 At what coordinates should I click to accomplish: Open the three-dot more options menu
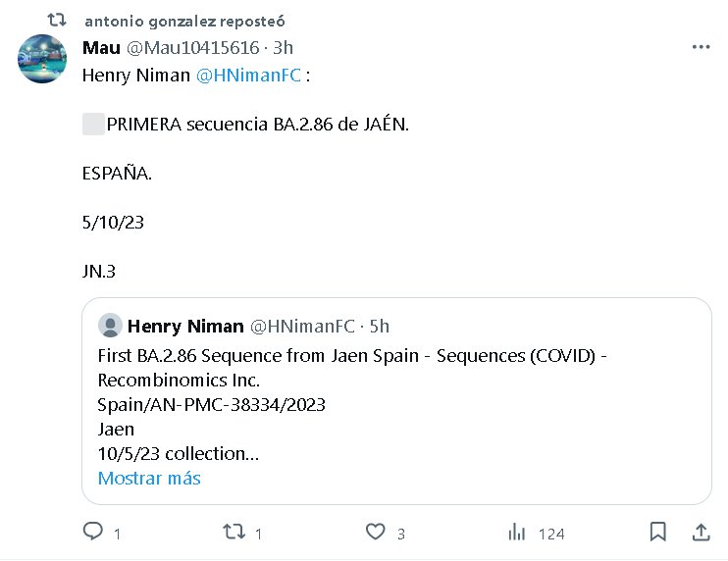pos(701,47)
